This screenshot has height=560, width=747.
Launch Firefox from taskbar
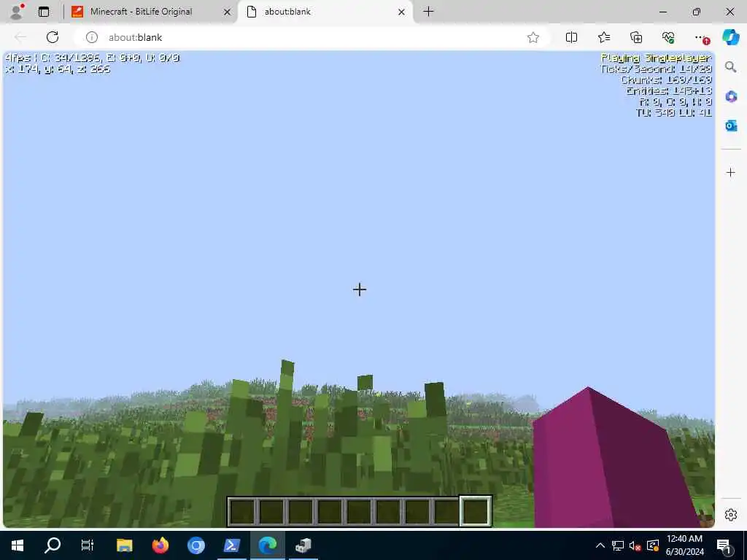pos(160,545)
